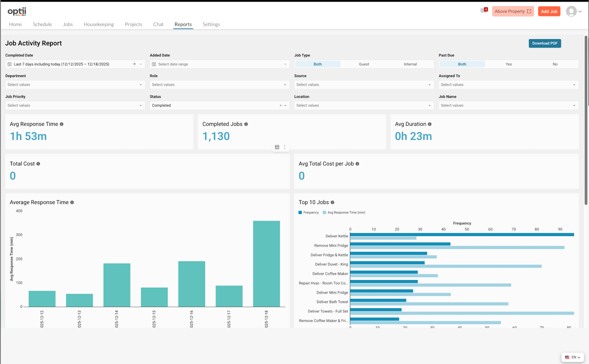This screenshot has height=364, width=589.
Task: Expand the Assigned To dropdown
Action: pos(508,84)
